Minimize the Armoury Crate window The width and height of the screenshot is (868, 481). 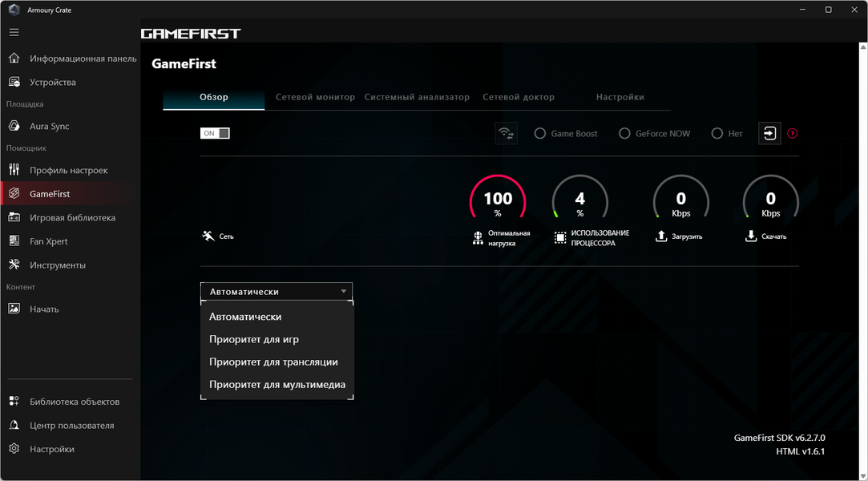(x=802, y=10)
